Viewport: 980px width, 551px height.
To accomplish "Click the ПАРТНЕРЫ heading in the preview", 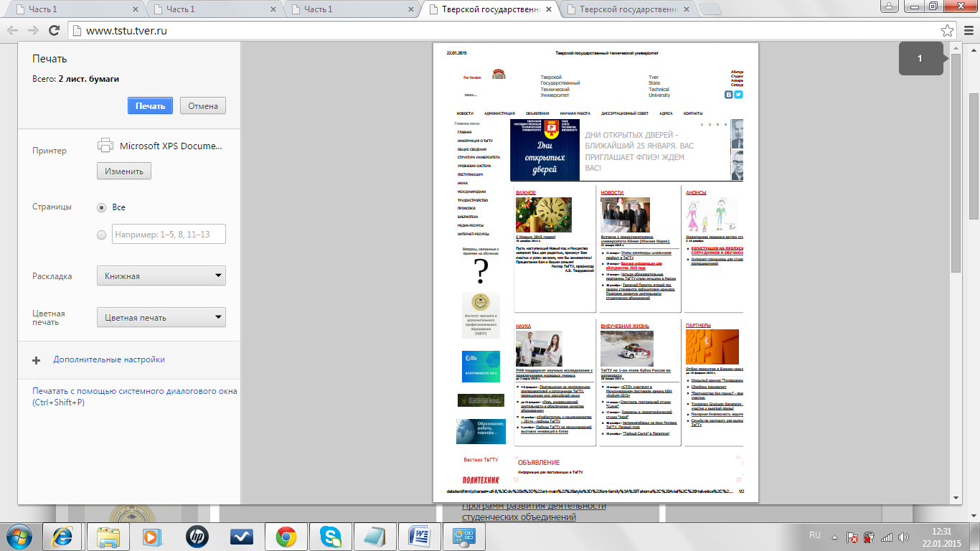I will pos(699,326).
